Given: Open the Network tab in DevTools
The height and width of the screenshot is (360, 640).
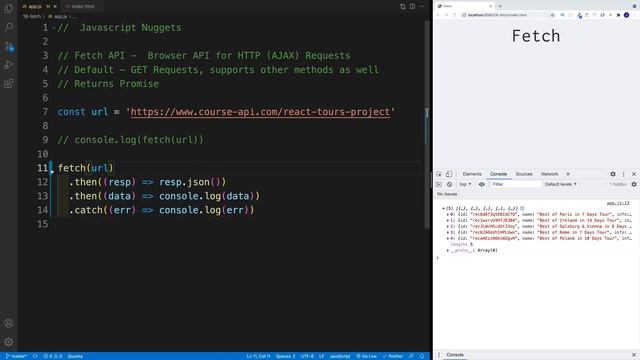Looking at the screenshot, I should click(549, 174).
